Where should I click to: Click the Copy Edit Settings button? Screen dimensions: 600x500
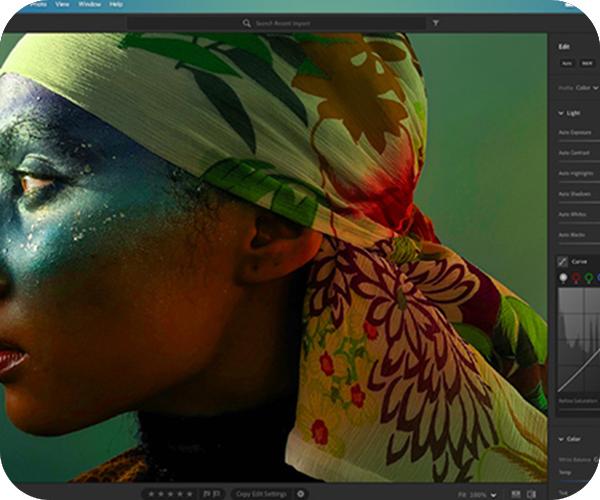pyautogui.click(x=261, y=494)
